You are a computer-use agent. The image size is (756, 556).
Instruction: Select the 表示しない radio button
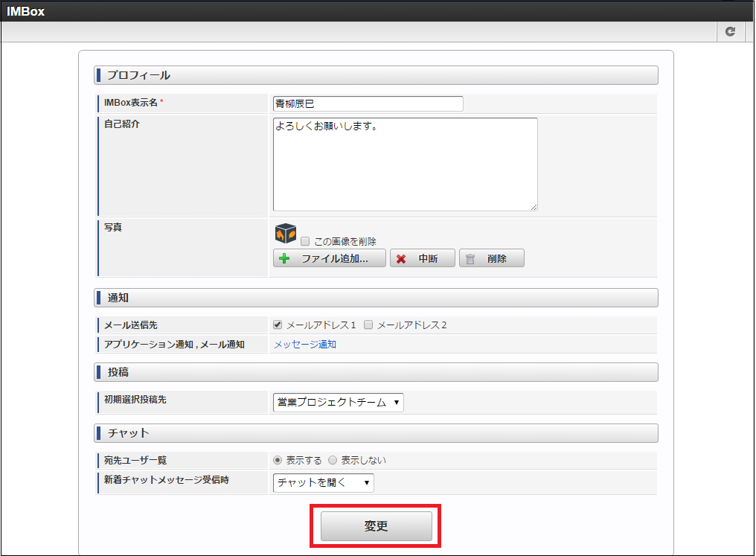(333, 460)
